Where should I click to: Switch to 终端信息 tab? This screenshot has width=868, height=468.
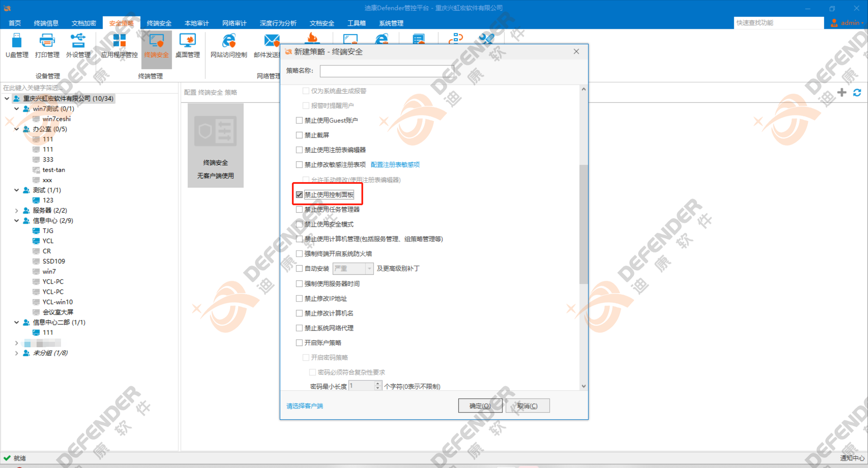(x=46, y=23)
